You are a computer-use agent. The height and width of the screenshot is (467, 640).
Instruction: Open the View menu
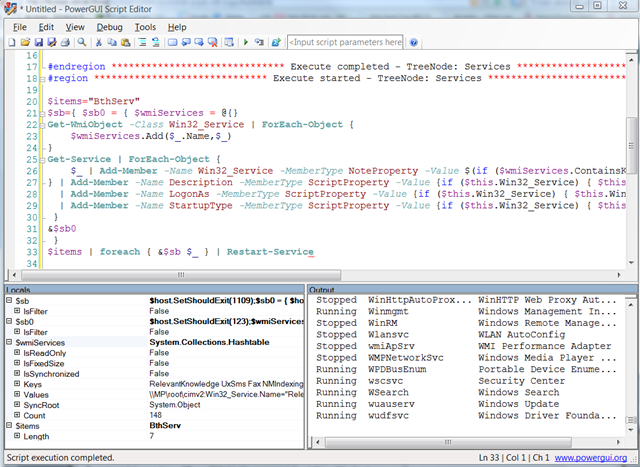[x=75, y=27]
